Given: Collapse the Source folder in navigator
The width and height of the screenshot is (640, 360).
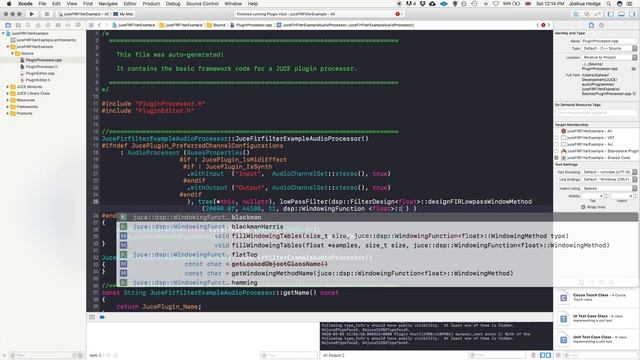Looking at the screenshot, I should click(13, 53).
